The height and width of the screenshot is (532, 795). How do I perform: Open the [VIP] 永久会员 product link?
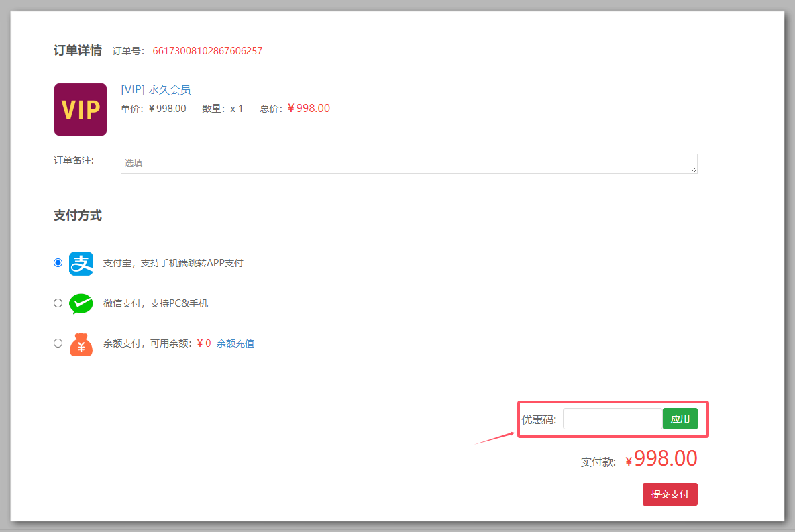click(x=156, y=90)
